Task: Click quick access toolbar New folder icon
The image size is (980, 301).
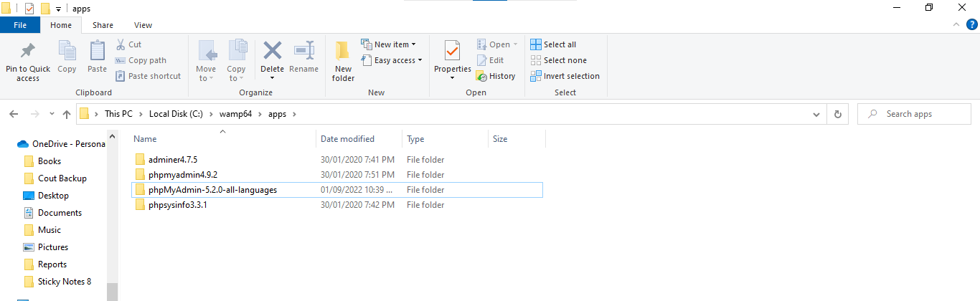Action: [x=45, y=9]
